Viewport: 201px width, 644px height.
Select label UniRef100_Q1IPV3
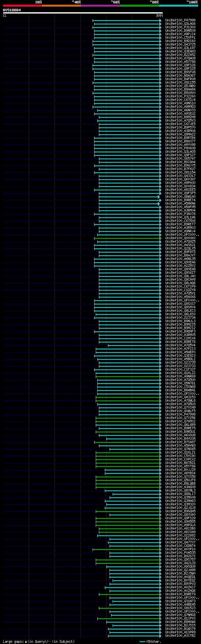(180, 618)
